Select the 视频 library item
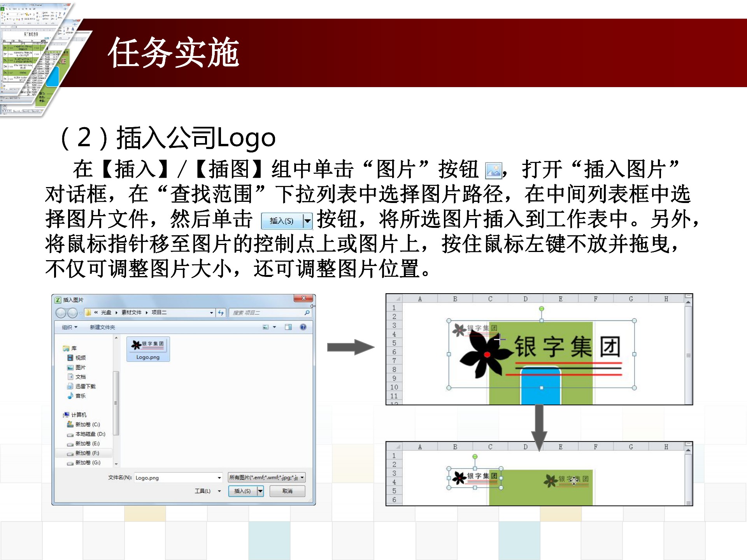 80,358
